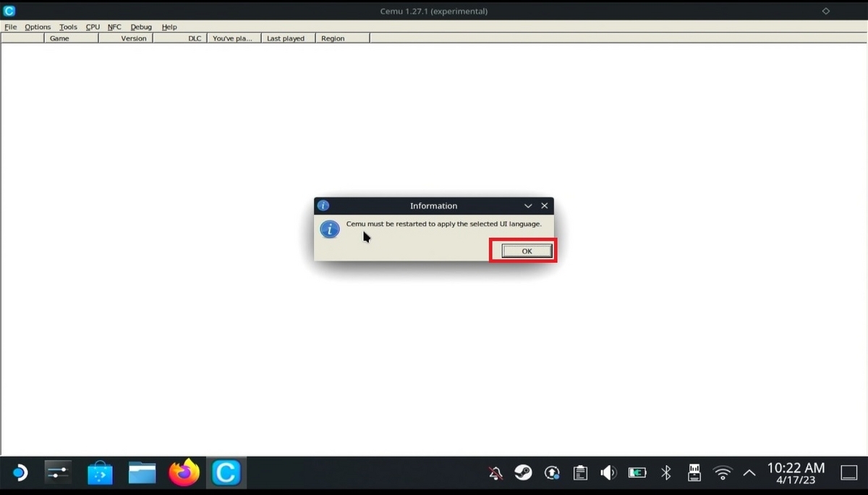Open battery status tray icon

pyautogui.click(x=637, y=473)
